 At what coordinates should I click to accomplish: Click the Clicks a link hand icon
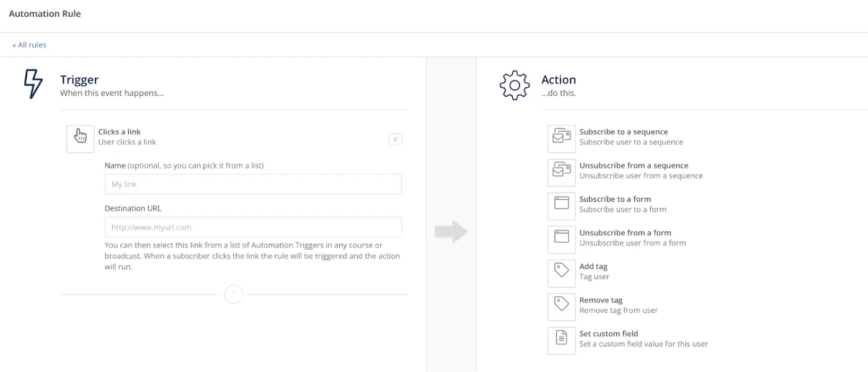pos(80,137)
